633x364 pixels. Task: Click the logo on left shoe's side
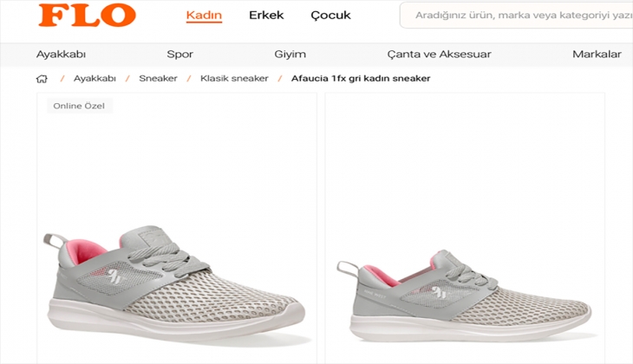click(x=115, y=276)
